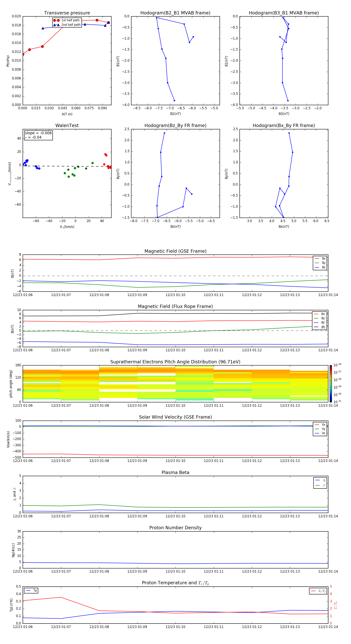Click the "slope = -0.006" annotation

pyautogui.click(x=38, y=133)
